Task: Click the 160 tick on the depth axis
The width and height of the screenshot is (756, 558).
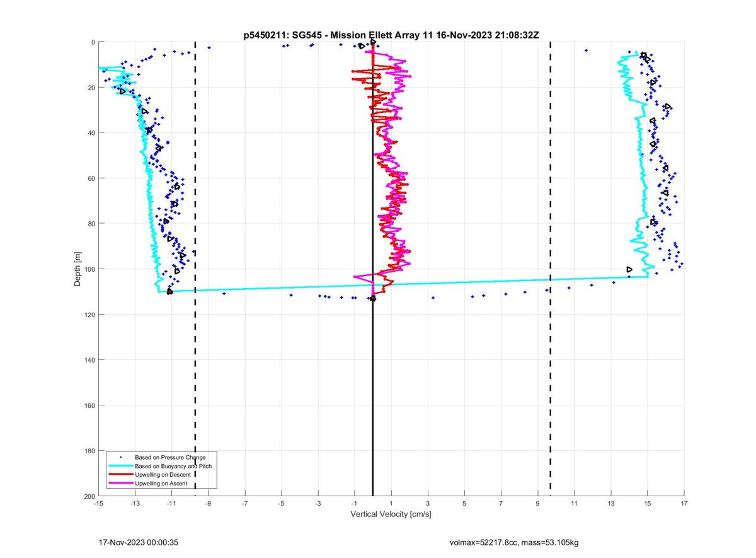Action: click(x=89, y=405)
